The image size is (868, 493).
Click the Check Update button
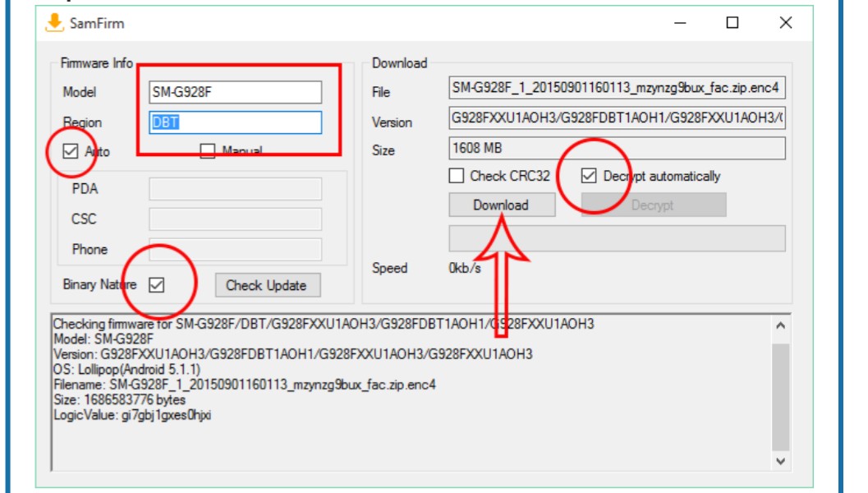[x=268, y=285]
